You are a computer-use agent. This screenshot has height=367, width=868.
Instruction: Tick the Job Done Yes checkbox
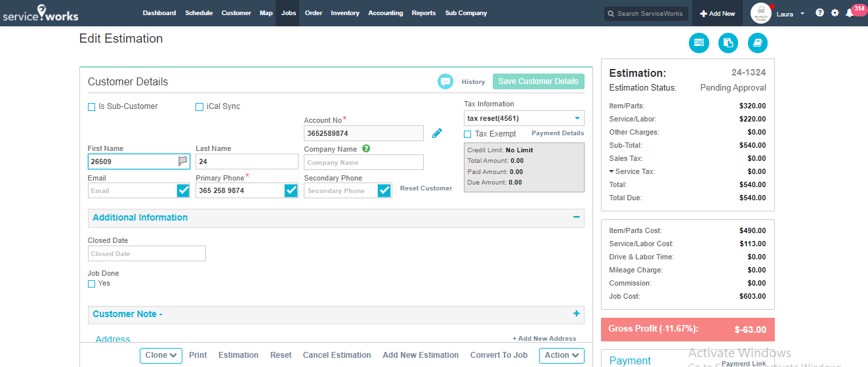(x=92, y=284)
